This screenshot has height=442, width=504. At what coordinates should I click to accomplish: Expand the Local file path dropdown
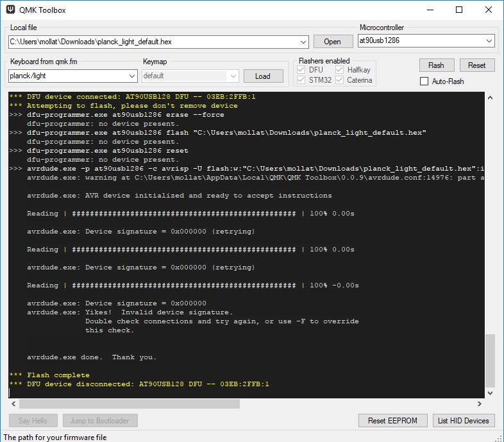(304, 42)
